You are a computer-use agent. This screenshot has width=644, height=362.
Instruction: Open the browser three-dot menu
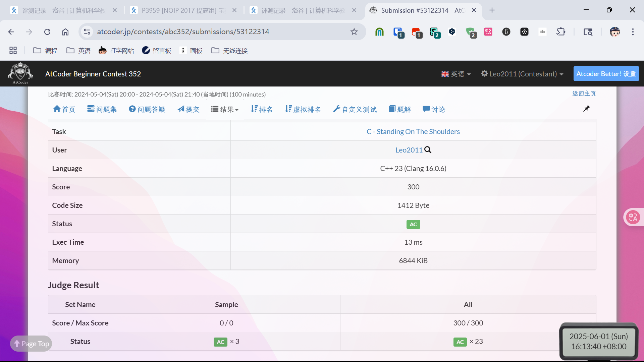(633, 32)
